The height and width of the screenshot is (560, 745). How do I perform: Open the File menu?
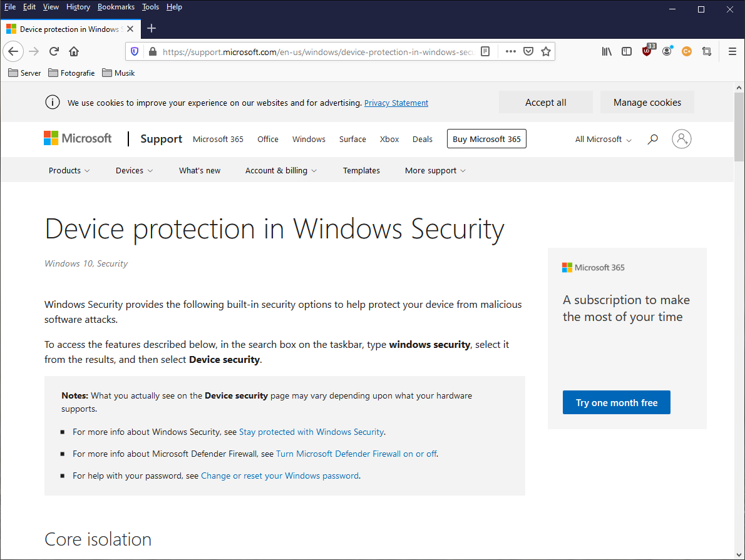[10, 7]
